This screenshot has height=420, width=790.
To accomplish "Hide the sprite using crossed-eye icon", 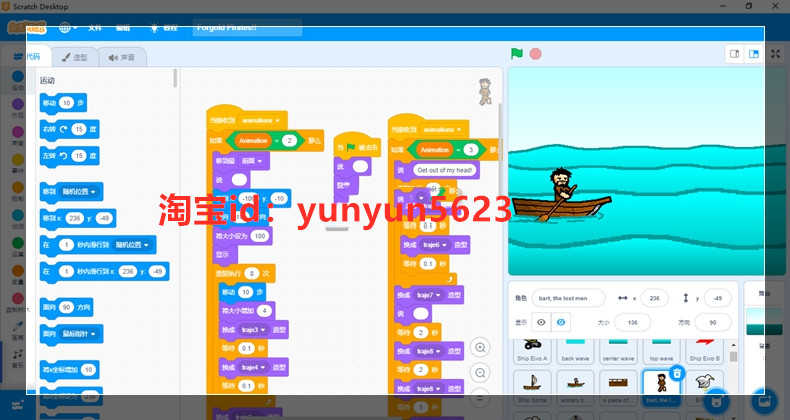I will [561, 322].
